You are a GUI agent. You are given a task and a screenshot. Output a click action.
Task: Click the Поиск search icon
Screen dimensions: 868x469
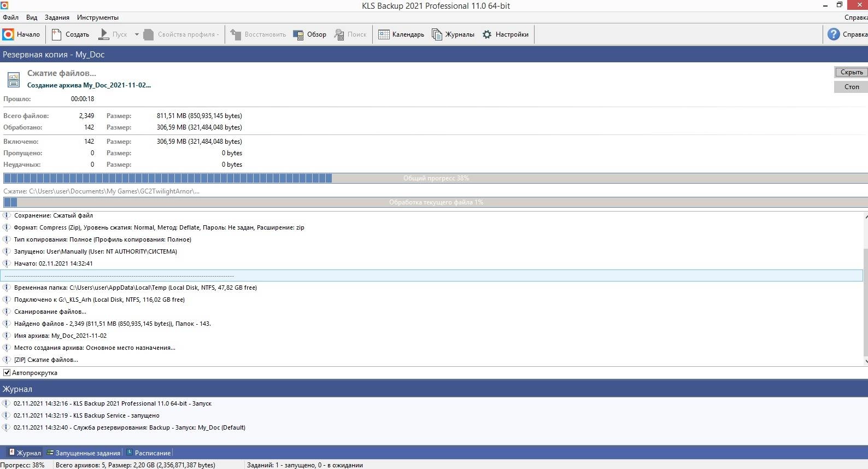coord(339,34)
